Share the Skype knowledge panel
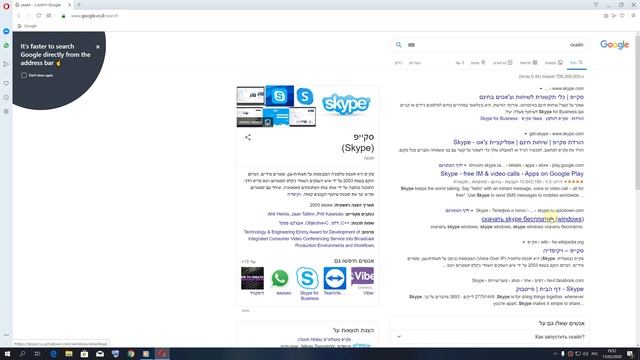This screenshot has width=640, height=360. (x=248, y=138)
